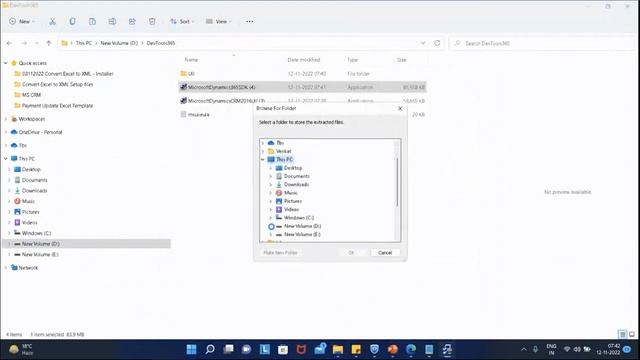The width and height of the screenshot is (640, 360).
Task: Go up one folder level arrow
Action: 49,43
